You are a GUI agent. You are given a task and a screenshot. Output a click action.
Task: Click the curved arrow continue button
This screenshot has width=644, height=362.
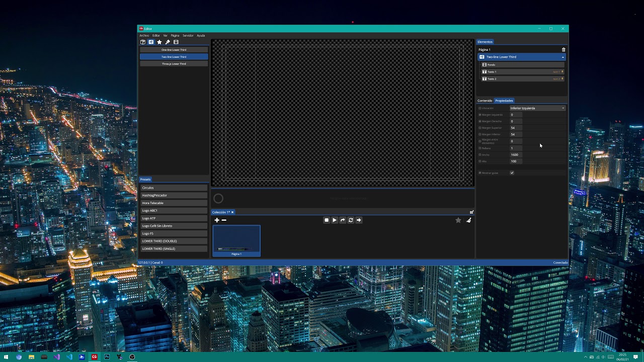pos(343,220)
